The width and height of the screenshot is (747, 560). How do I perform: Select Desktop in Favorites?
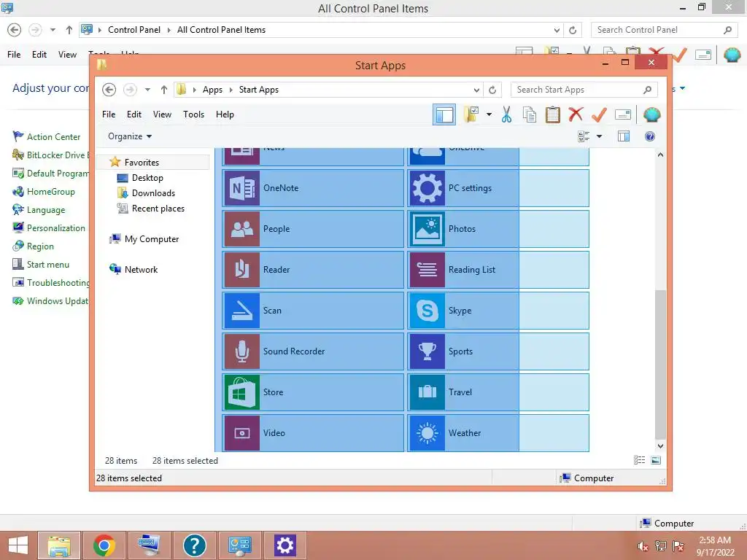point(147,178)
